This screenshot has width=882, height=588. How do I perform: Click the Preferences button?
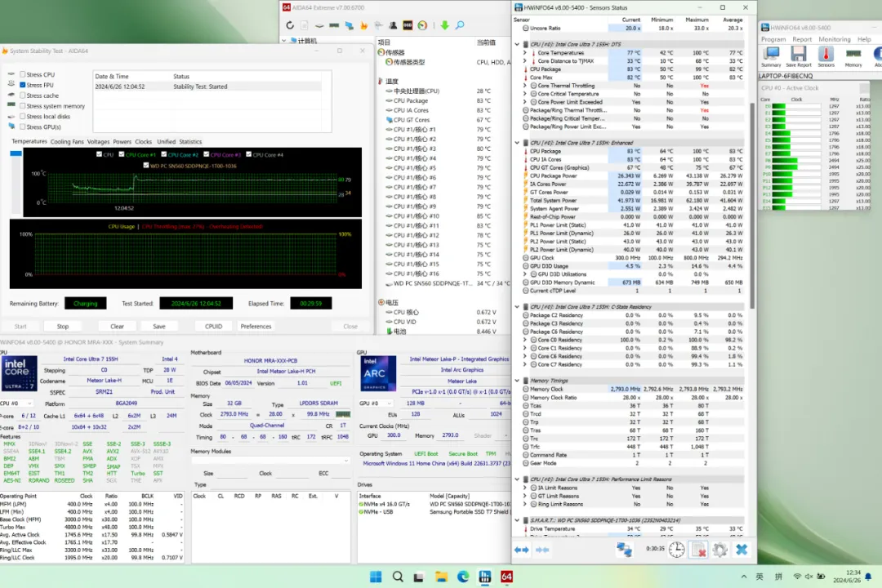tap(256, 326)
